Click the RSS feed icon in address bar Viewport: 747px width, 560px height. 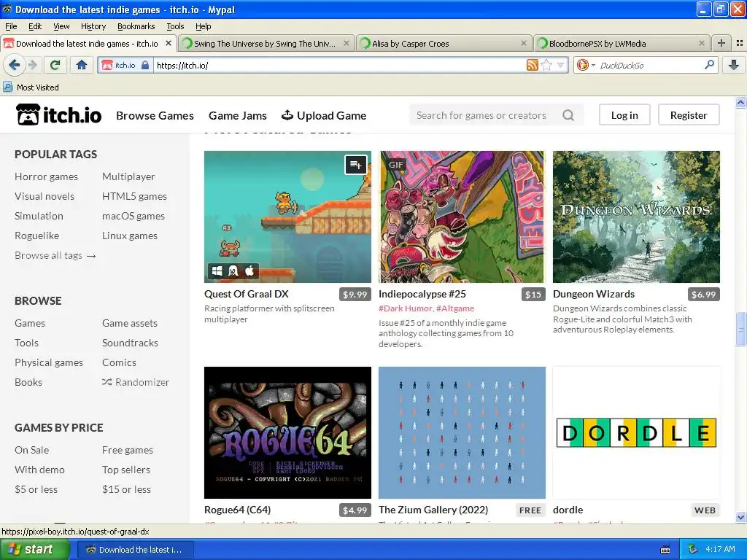[x=532, y=65]
